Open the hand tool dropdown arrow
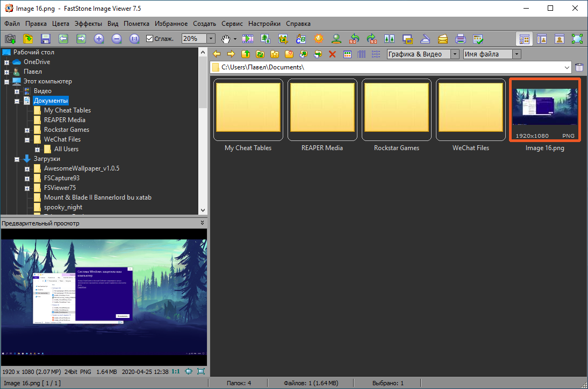 tap(235, 39)
